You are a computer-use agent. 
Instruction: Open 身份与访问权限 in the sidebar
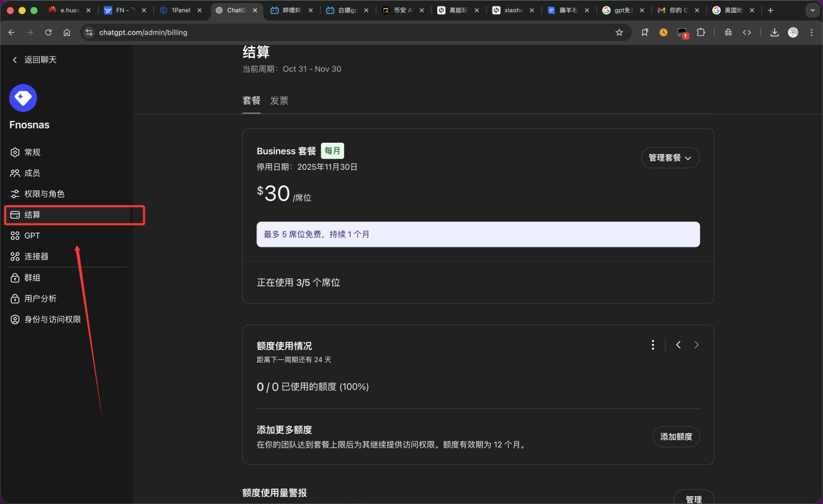point(67,319)
